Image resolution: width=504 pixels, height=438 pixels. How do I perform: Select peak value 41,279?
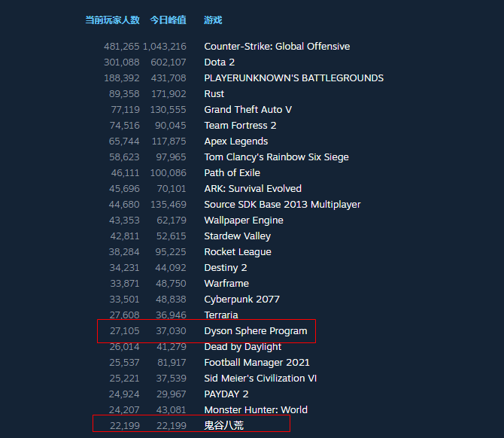[x=172, y=347]
